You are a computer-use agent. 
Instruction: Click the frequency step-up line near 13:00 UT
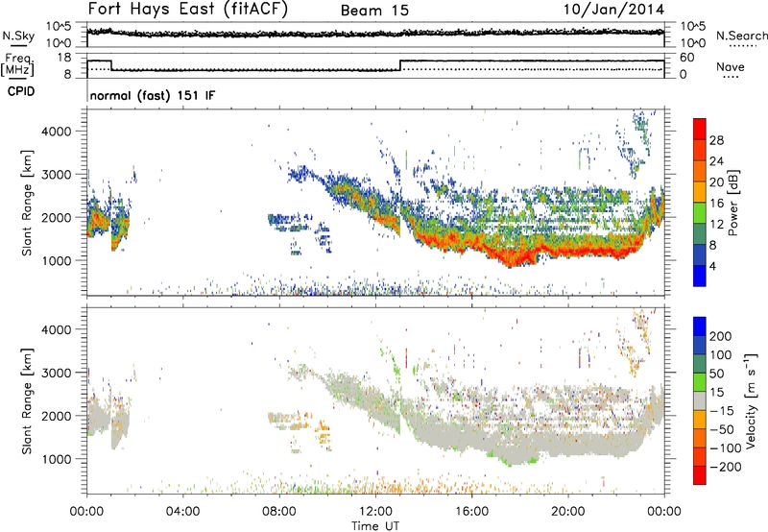pos(400,65)
